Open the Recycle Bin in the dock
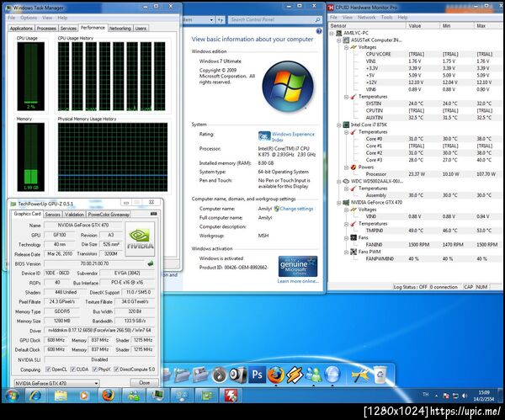The width and height of the screenshot is (505, 420). pos(380,374)
